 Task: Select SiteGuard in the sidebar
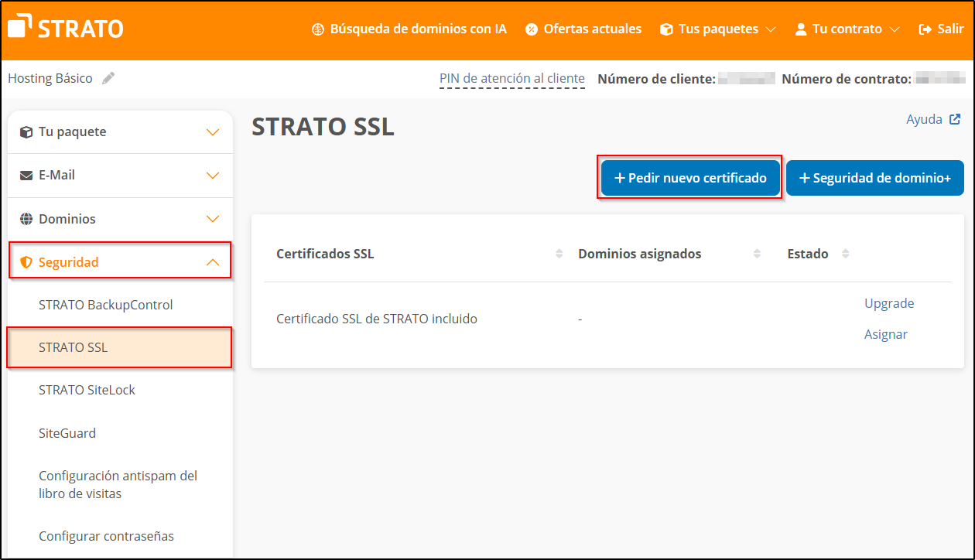pyautogui.click(x=67, y=432)
